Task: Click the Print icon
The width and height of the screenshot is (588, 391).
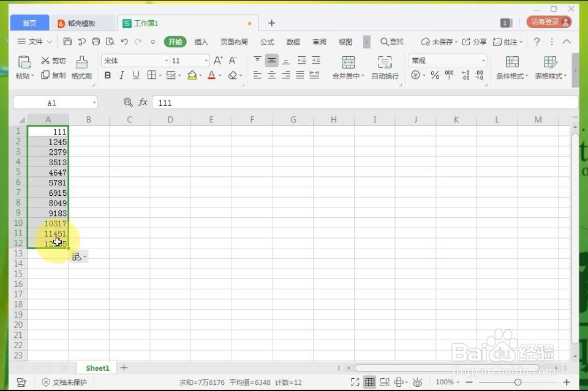Action: [96, 42]
